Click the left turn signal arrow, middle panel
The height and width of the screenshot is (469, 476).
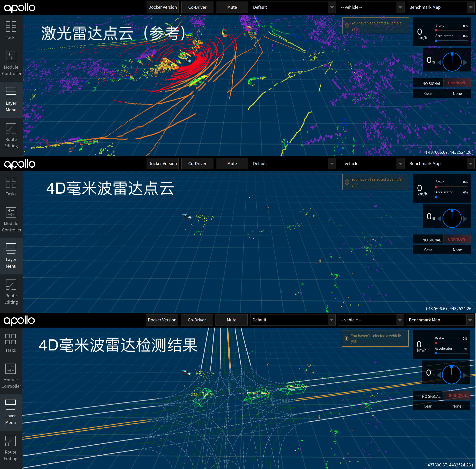[439, 219]
